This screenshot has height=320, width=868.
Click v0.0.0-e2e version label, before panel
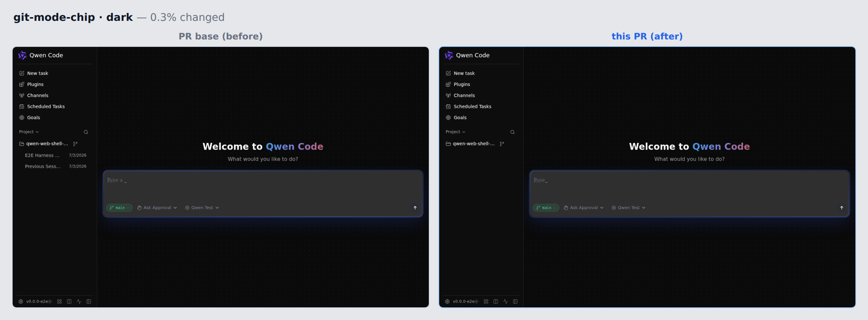pos(37,301)
